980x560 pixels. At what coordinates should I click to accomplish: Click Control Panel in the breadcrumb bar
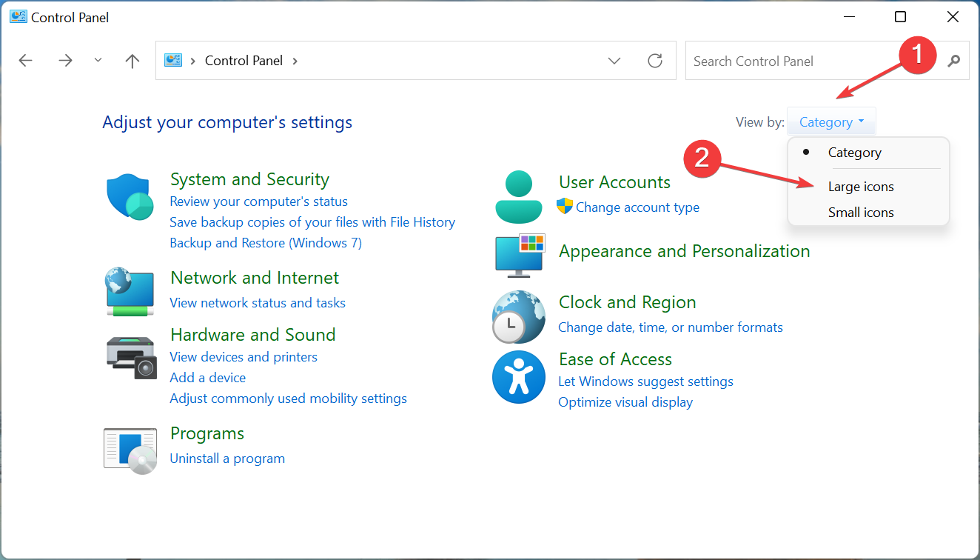click(244, 60)
